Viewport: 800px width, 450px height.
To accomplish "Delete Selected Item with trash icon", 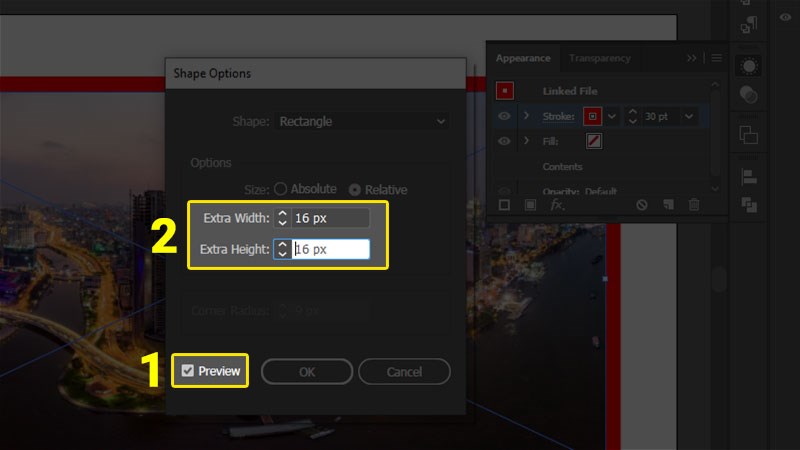I will point(694,205).
